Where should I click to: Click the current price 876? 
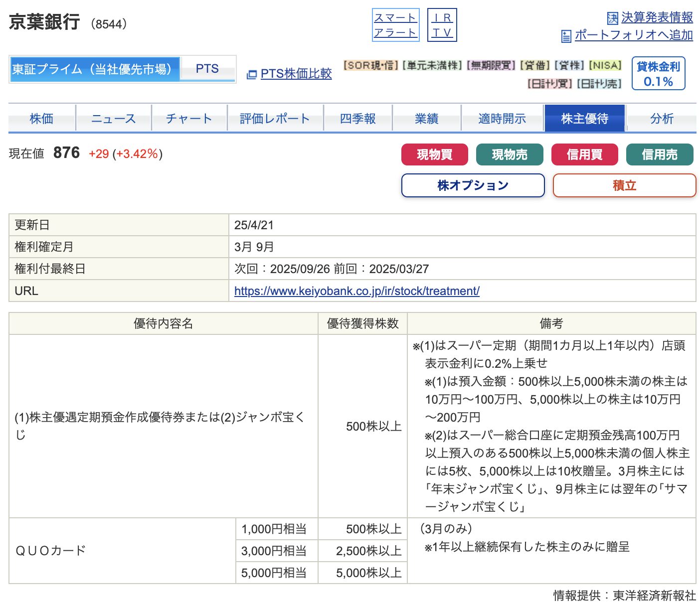pyautogui.click(x=66, y=152)
